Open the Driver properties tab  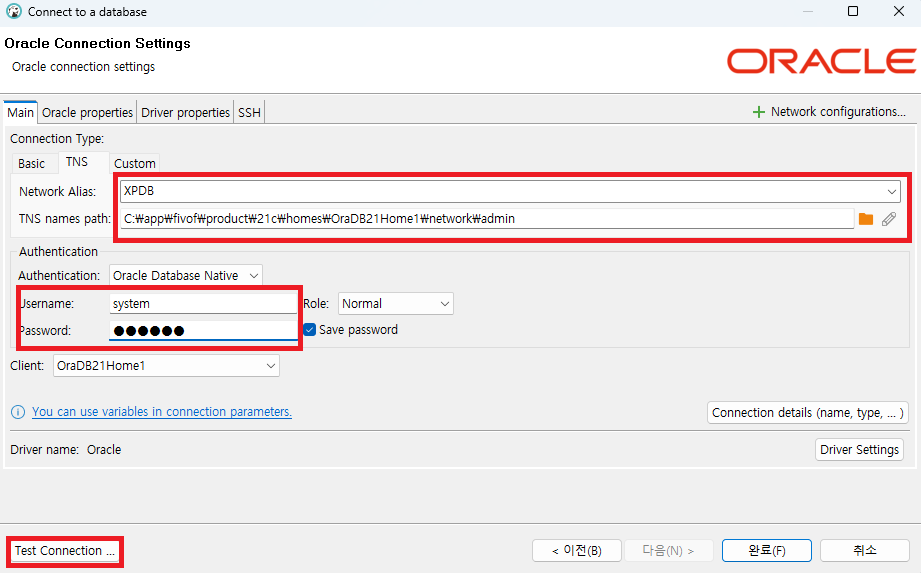coord(186,112)
